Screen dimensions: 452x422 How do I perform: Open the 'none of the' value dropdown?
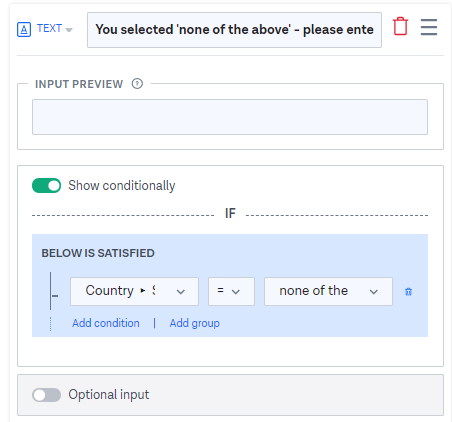328,291
